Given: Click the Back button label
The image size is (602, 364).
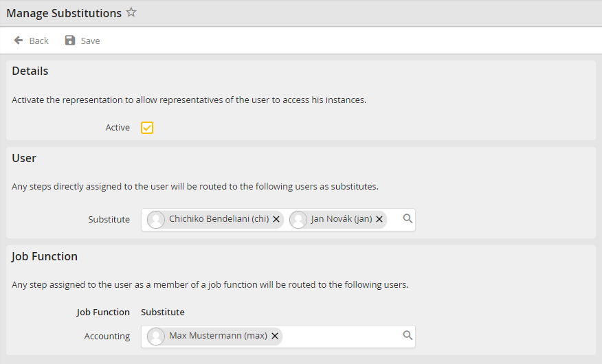Looking at the screenshot, I should click(x=38, y=41).
